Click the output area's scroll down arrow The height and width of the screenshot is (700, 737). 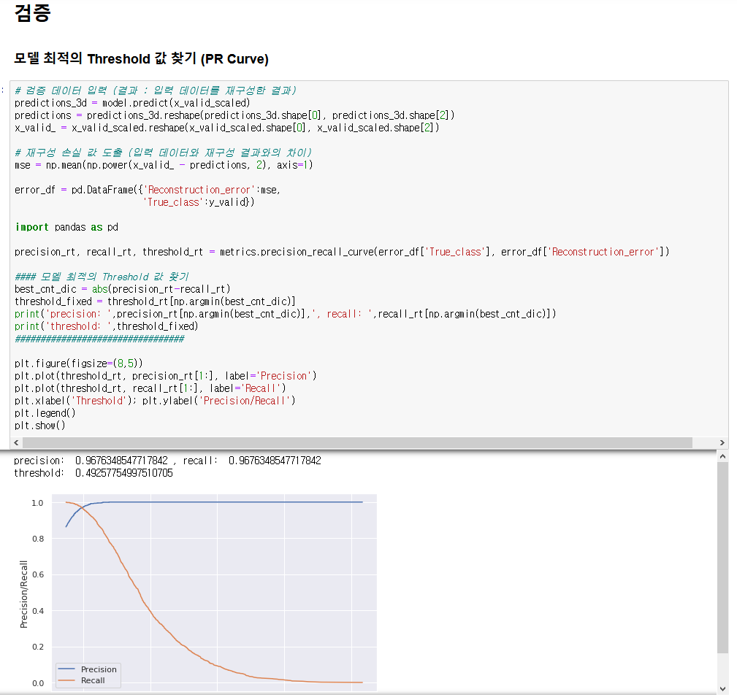pyautogui.click(x=723, y=689)
